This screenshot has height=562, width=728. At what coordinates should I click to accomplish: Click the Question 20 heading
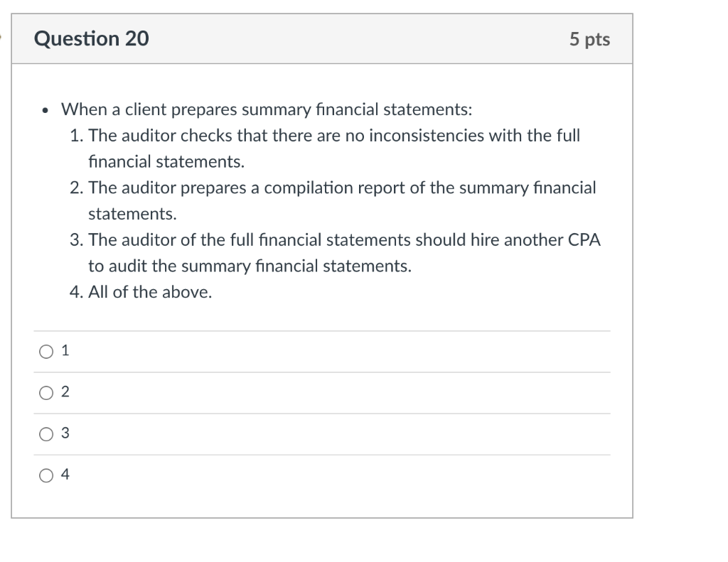point(90,39)
